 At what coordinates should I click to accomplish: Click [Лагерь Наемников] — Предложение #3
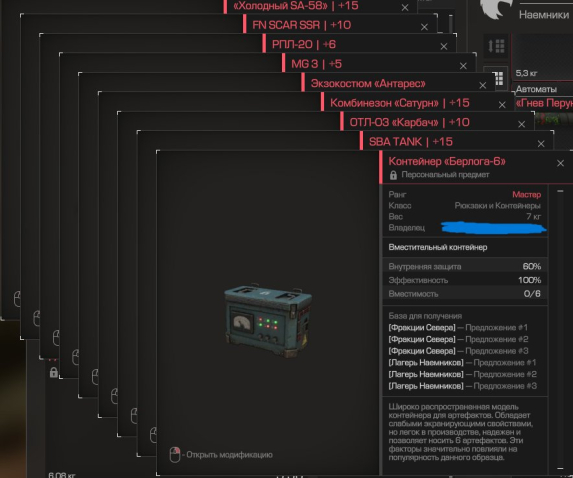(x=462, y=386)
